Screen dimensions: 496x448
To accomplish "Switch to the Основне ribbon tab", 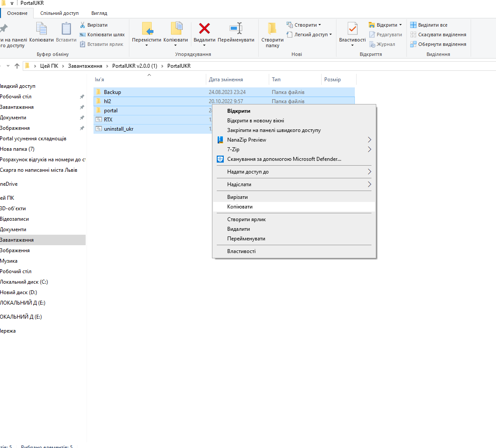I will [x=17, y=13].
